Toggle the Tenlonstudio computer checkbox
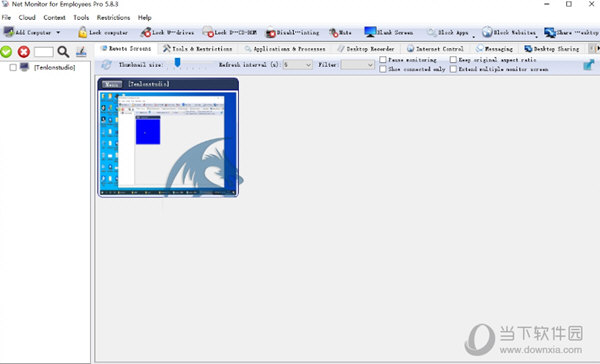The width and height of the screenshot is (600, 364). pos(13,67)
